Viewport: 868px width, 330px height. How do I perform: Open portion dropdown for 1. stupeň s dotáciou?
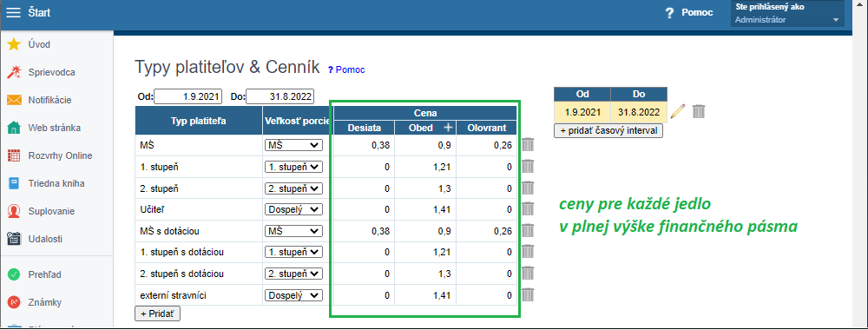tap(293, 253)
